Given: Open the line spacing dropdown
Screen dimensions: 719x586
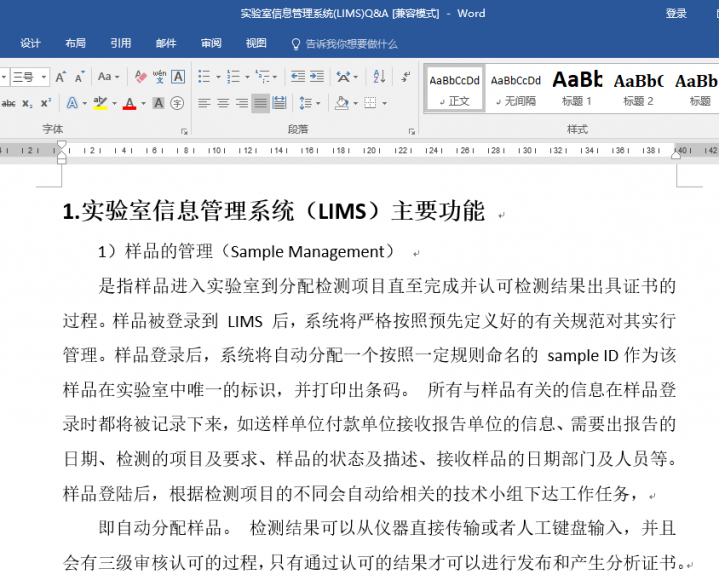Looking at the screenshot, I should click(318, 103).
